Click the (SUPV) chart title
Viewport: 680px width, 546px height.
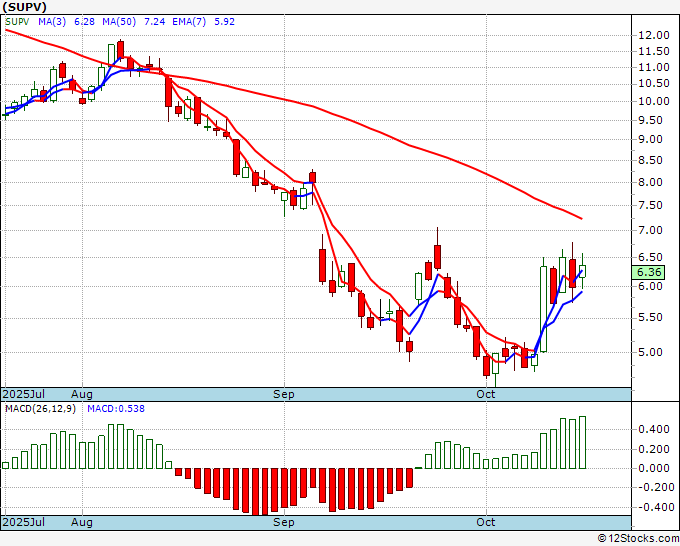point(24,7)
